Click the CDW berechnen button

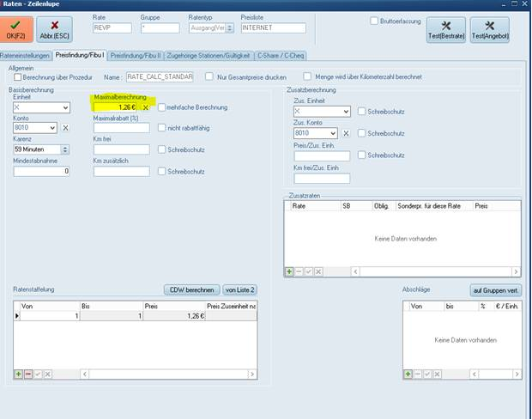pos(190,289)
